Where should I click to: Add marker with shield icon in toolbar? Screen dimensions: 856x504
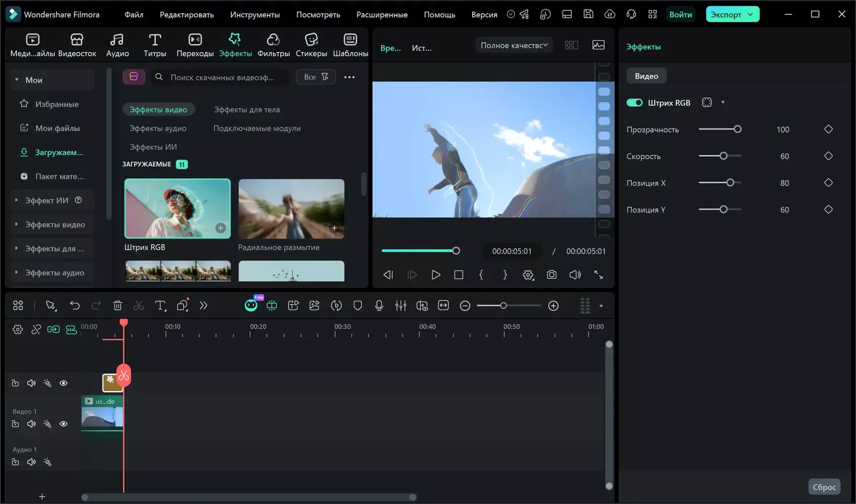click(358, 306)
